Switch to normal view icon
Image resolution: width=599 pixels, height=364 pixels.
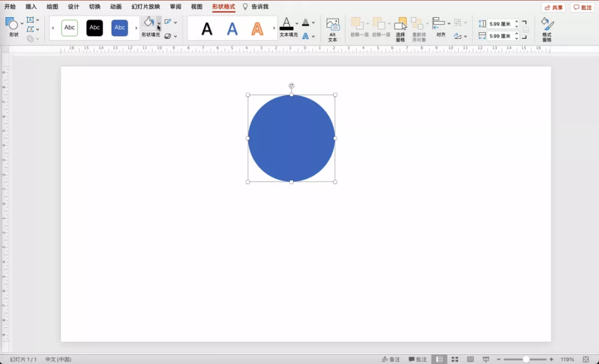coord(439,360)
